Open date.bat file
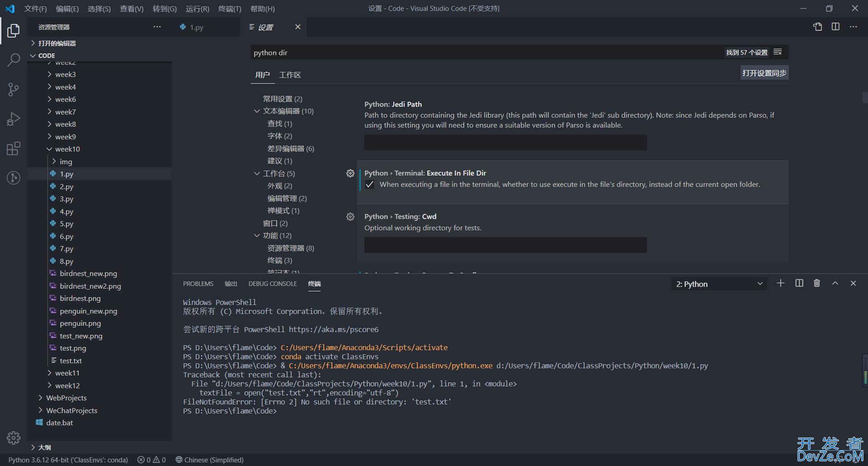The height and width of the screenshot is (466, 868). [59, 423]
